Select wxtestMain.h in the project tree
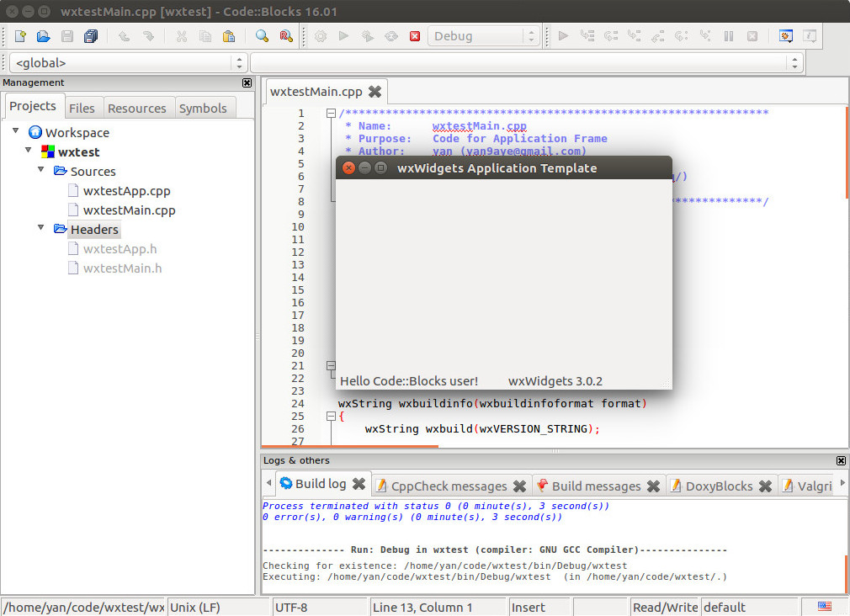The width and height of the screenshot is (850, 616). click(123, 268)
